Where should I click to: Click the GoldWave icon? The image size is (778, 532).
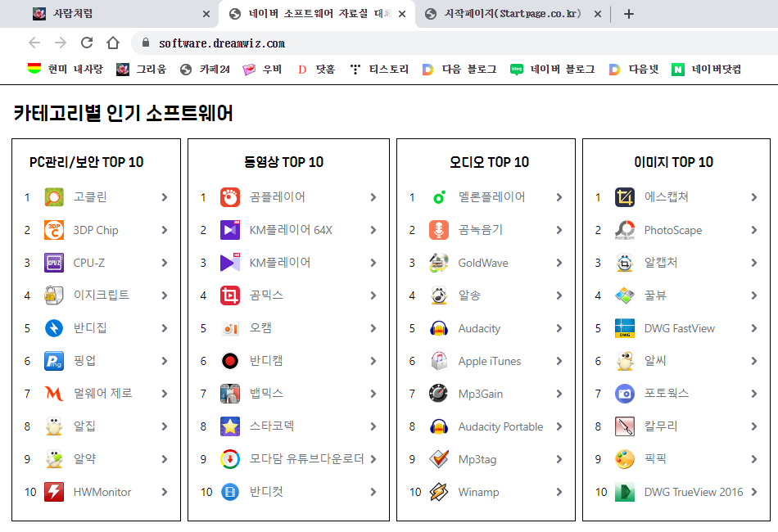[x=439, y=263]
